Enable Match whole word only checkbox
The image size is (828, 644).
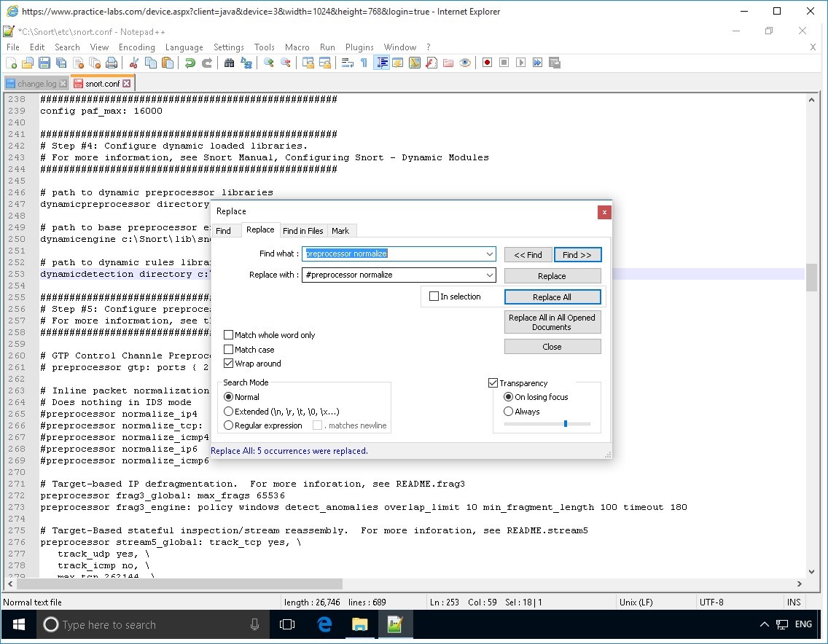coord(229,335)
